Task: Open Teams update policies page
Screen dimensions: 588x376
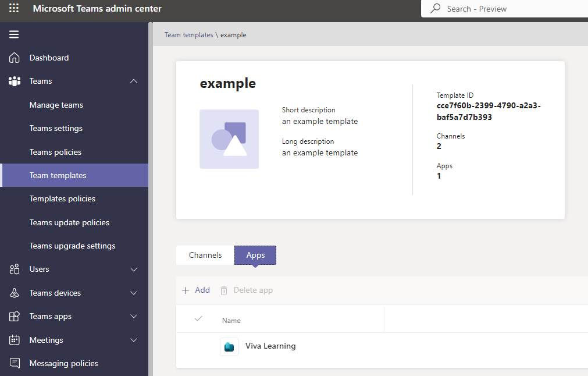Action: point(69,222)
